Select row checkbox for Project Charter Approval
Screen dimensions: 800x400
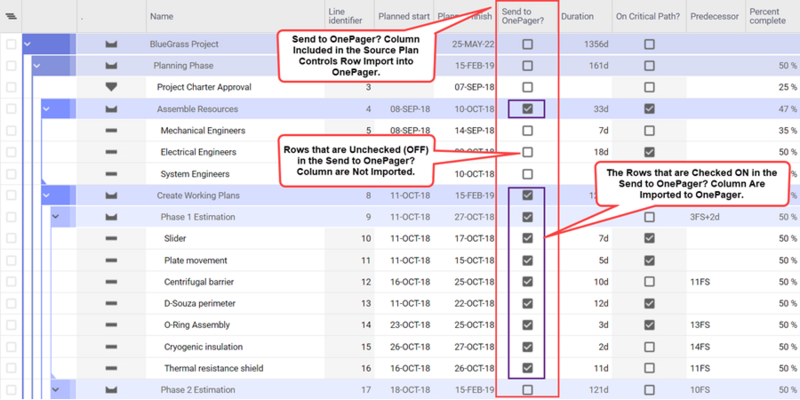11,87
